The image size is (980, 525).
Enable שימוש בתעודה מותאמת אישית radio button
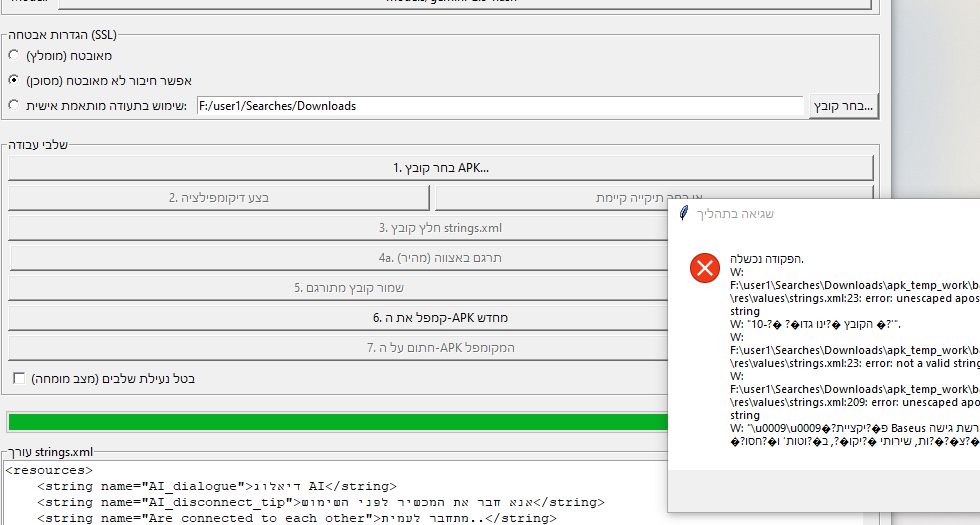(x=13, y=105)
